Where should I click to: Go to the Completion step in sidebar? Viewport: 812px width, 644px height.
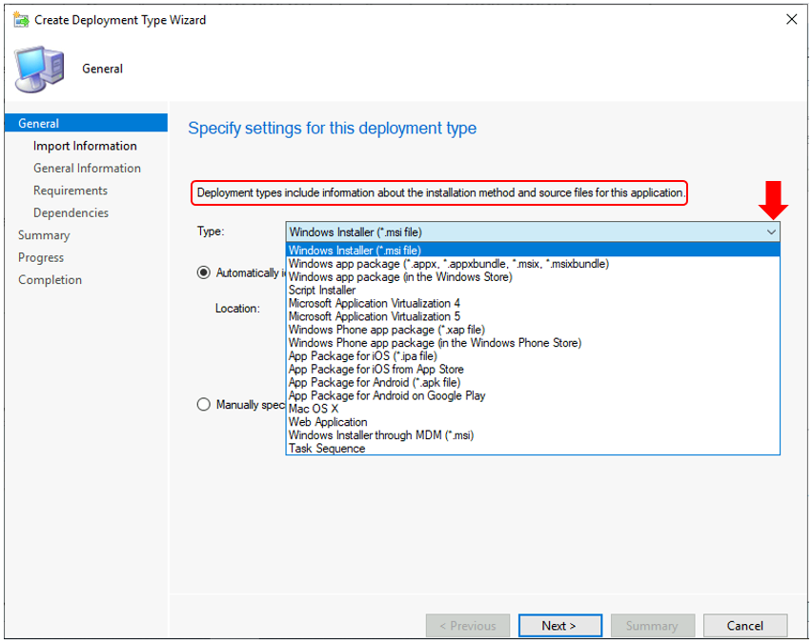click(x=50, y=279)
